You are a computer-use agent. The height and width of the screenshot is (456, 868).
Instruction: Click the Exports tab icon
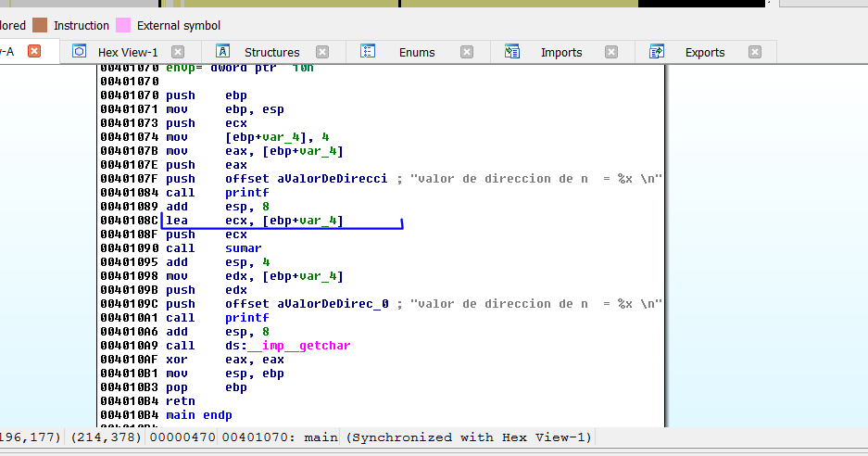(x=657, y=52)
